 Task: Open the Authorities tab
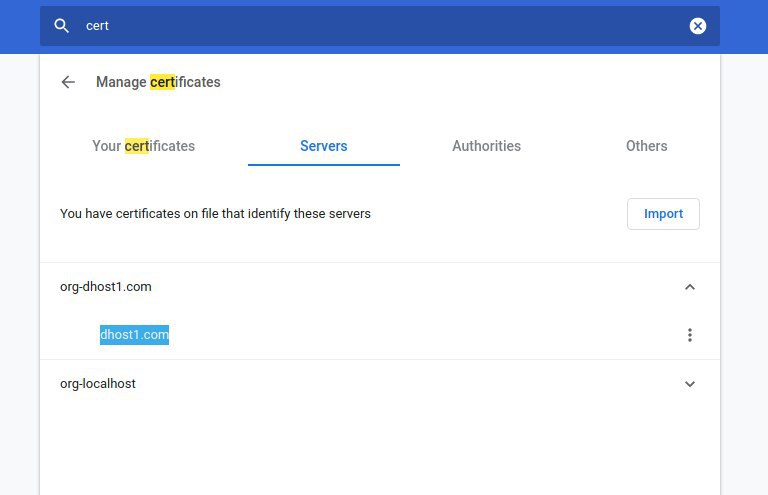pos(486,146)
